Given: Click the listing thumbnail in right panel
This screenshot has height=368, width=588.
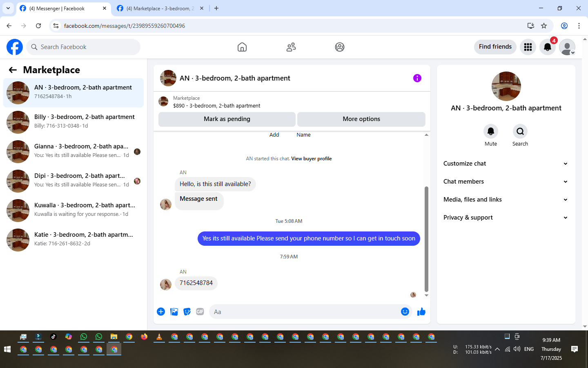Looking at the screenshot, I should pos(506,86).
